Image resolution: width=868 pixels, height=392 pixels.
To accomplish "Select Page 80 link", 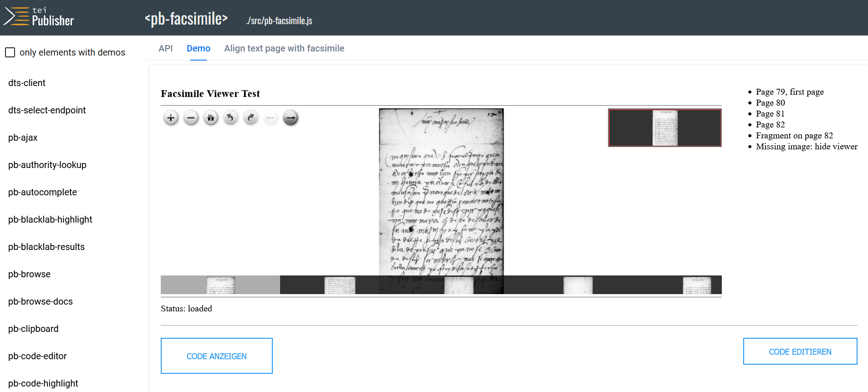I will [771, 103].
